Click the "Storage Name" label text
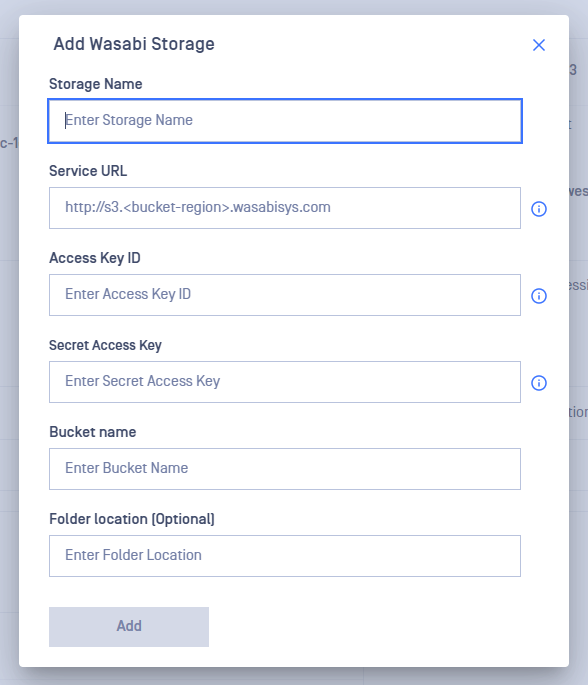Viewport: 588px width, 685px height. click(96, 84)
